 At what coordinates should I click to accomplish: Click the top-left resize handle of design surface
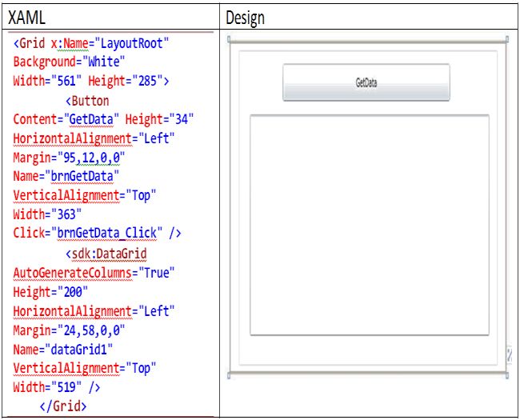point(229,39)
